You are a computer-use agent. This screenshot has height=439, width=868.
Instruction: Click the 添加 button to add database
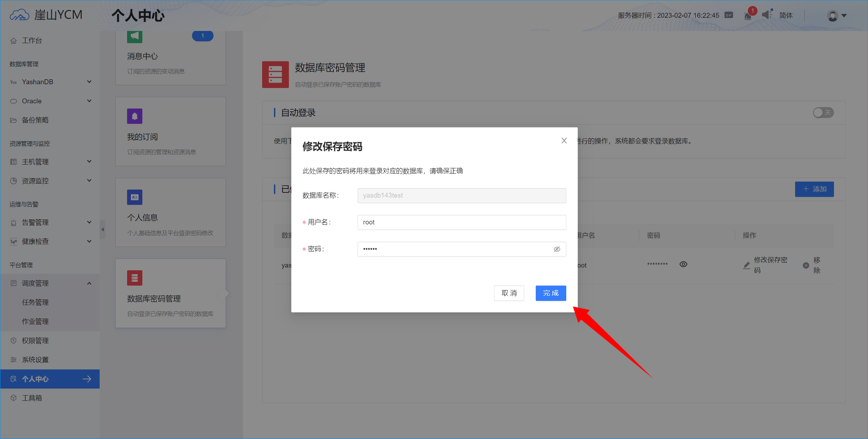814,189
